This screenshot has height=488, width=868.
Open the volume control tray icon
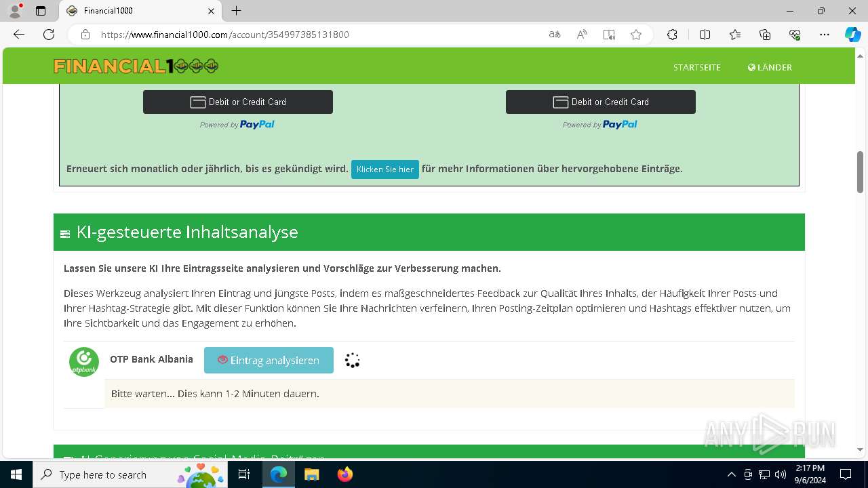tap(780, 474)
